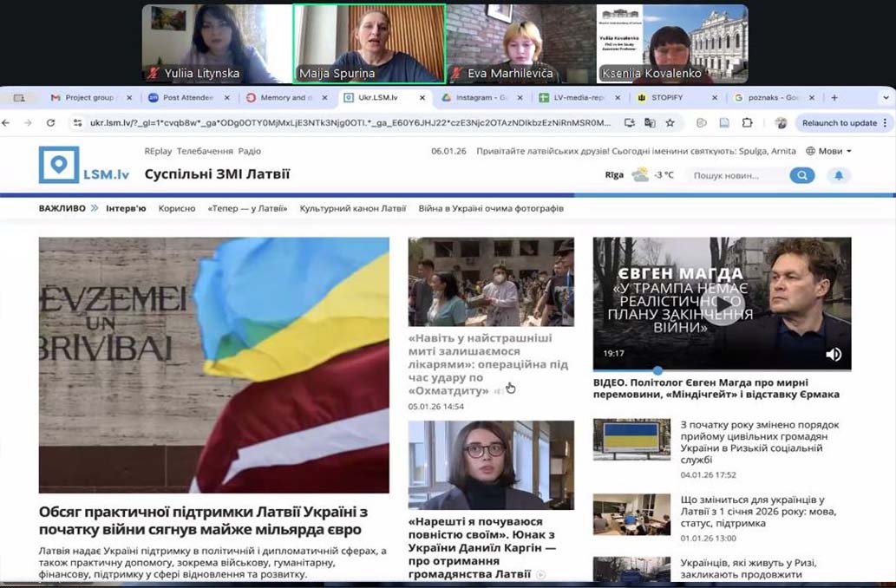Open the Телебачення link
896x588 pixels.
(205, 151)
